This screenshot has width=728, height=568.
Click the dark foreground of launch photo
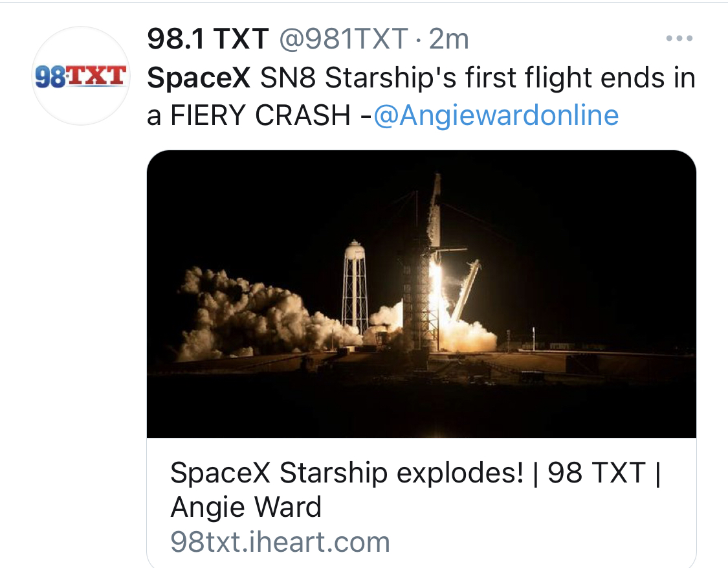[x=421, y=404]
